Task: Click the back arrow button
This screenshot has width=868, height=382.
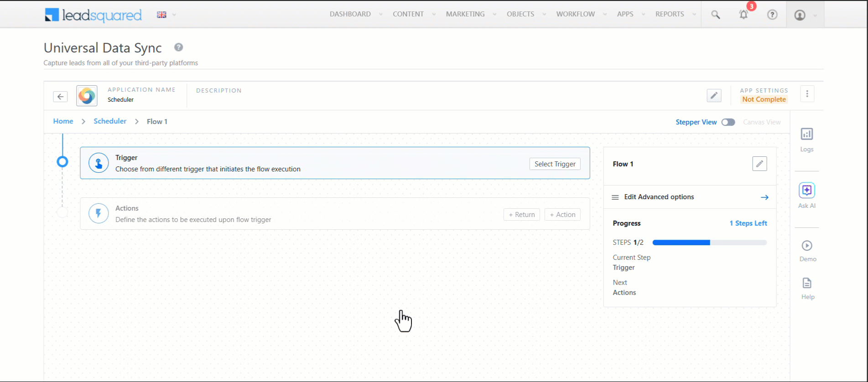Action: click(60, 97)
